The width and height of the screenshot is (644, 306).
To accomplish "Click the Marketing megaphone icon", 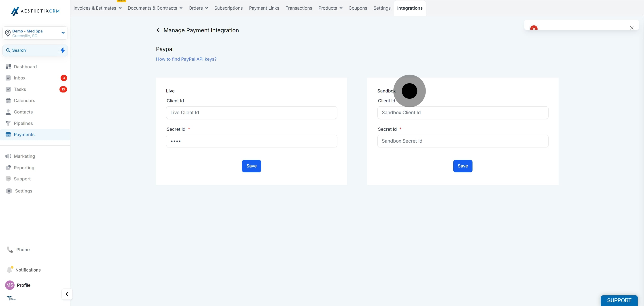I will (8, 156).
